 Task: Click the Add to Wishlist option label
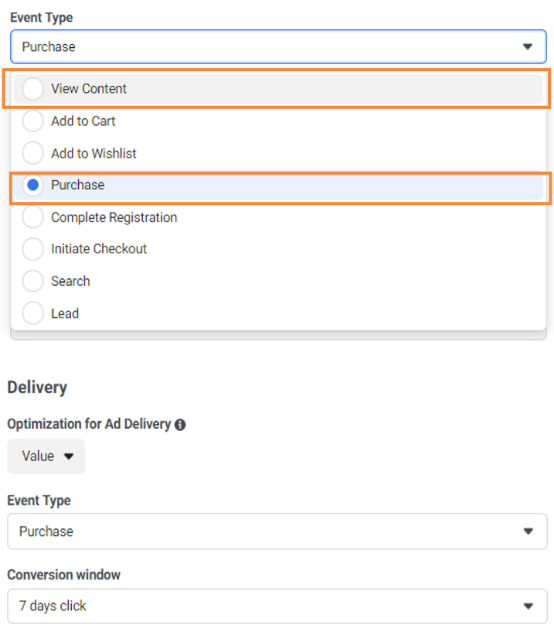(x=94, y=153)
